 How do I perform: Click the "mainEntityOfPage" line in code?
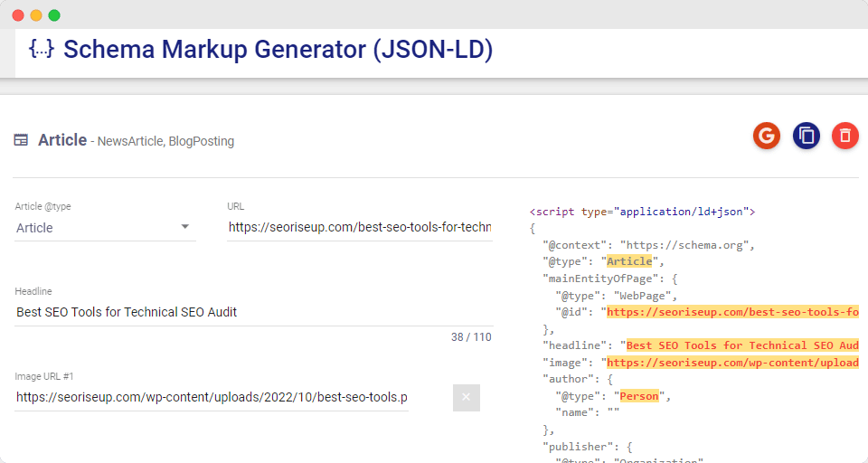[610, 279]
